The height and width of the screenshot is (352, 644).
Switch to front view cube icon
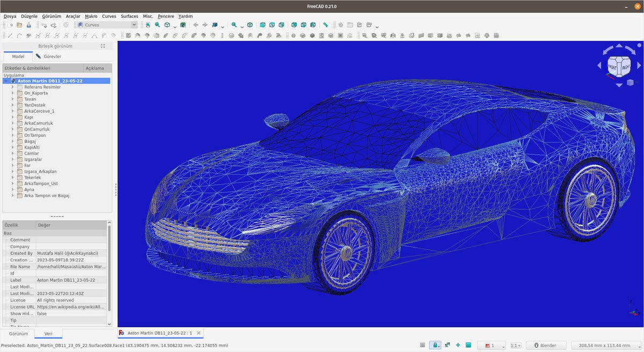(262, 25)
